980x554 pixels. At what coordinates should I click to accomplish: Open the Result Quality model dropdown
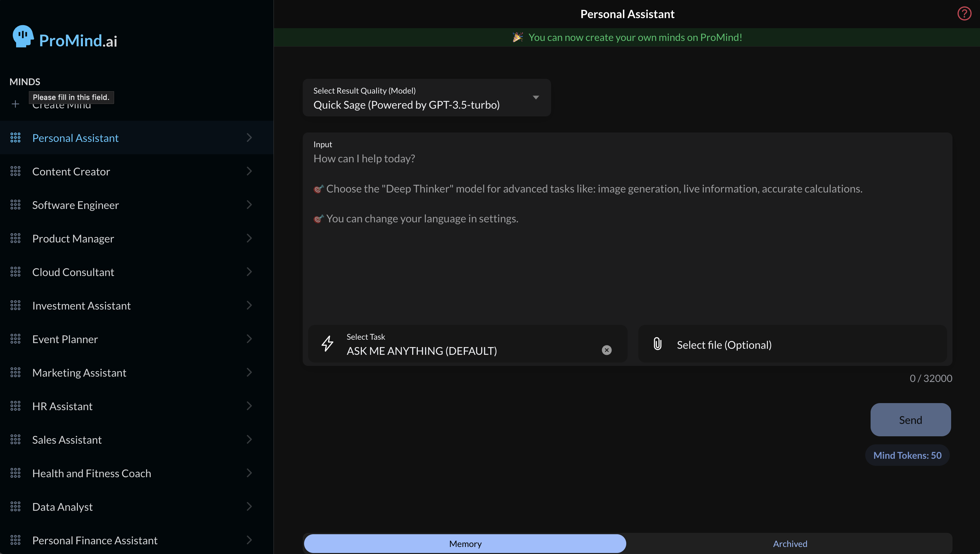point(536,97)
